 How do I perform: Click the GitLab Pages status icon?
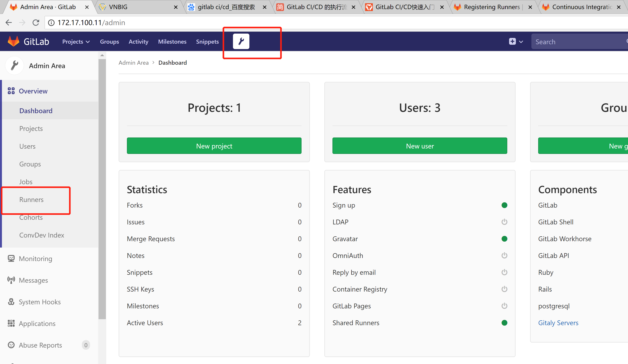[x=504, y=306]
